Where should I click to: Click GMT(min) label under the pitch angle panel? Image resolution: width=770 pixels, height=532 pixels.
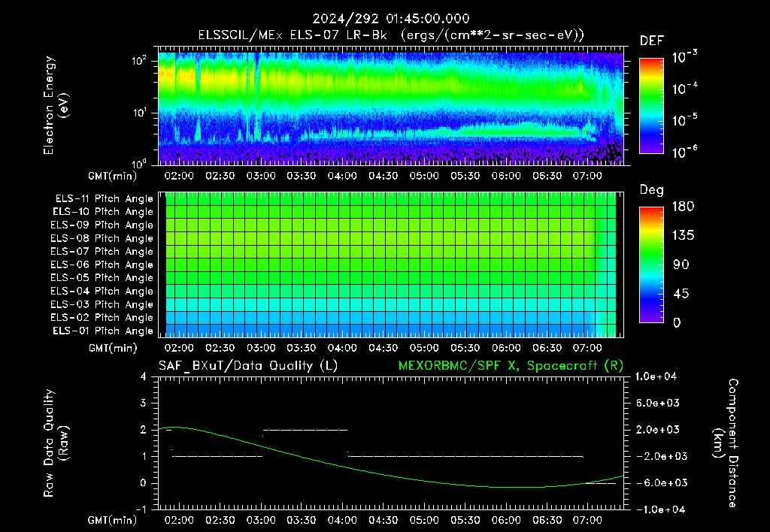113,348
